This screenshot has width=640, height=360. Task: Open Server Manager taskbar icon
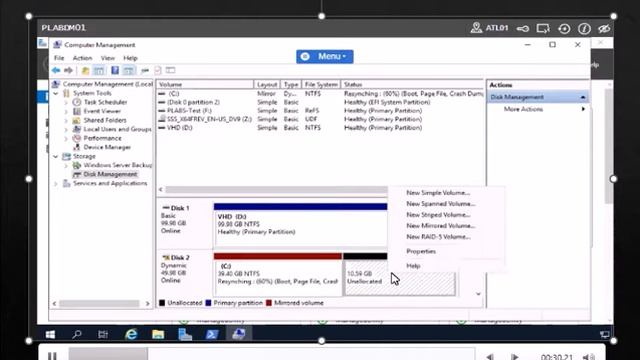click(x=185, y=335)
